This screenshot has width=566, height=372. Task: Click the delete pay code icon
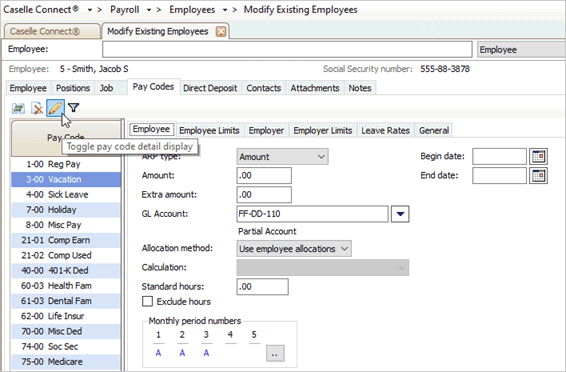click(37, 108)
